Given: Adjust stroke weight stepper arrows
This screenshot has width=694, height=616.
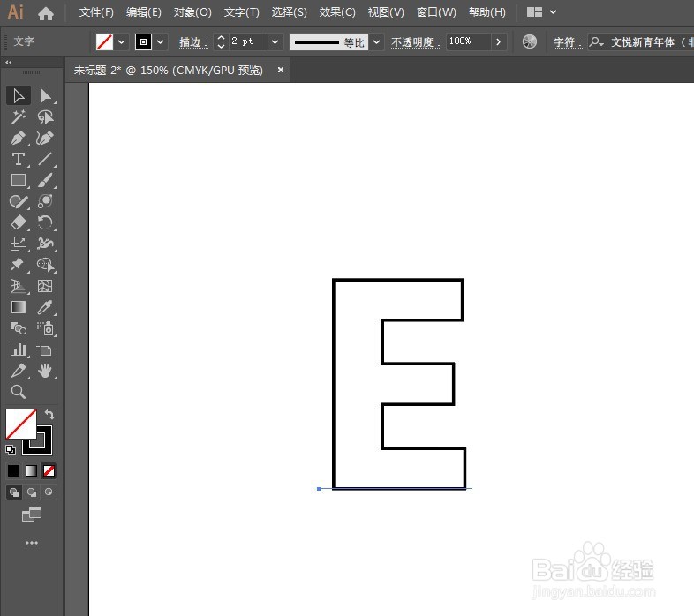Looking at the screenshot, I should click(221, 42).
